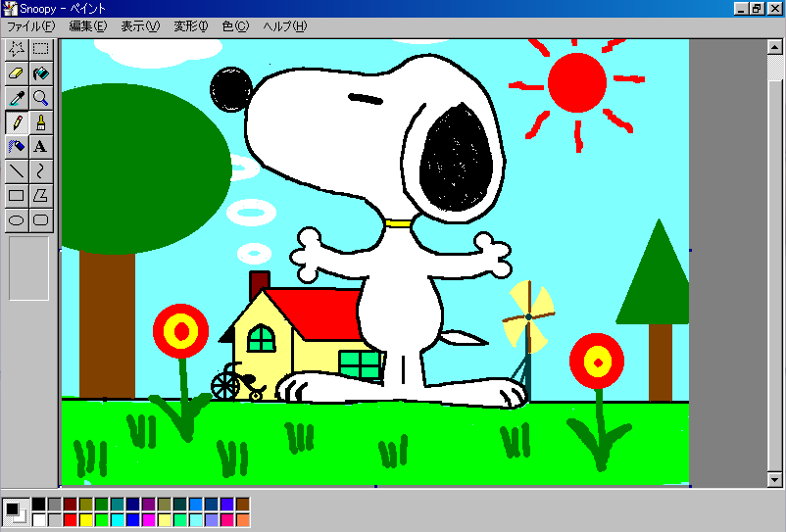This screenshot has height=532, width=786.
Task: Open the 表示(V) menu
Action: 140,26
